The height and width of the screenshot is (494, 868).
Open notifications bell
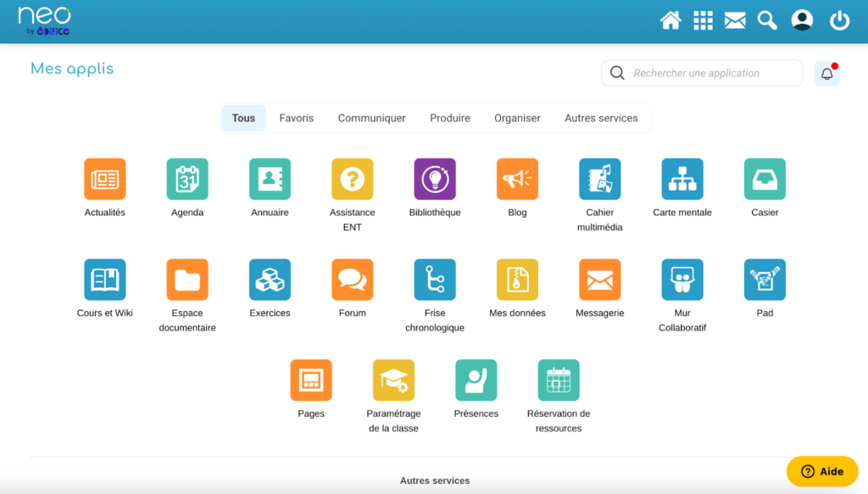click(x=827, y=74)
